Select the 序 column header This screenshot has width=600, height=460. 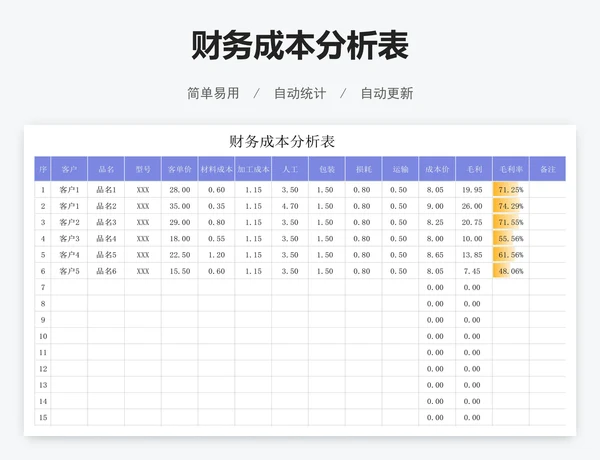coord(42,169)
